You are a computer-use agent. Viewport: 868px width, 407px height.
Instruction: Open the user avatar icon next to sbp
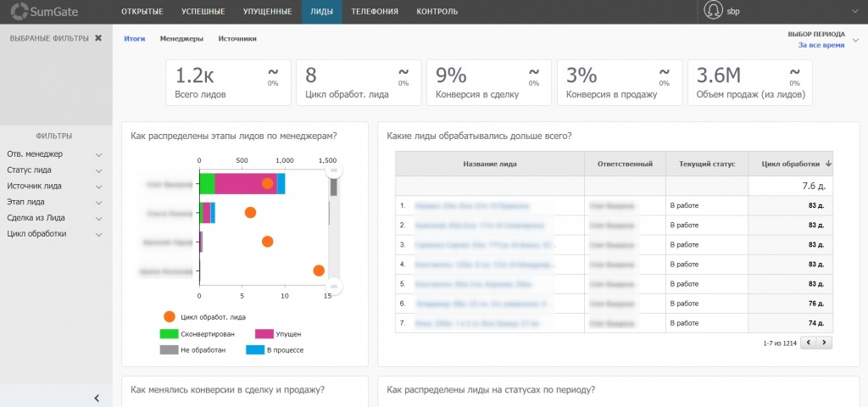pos(713,11)
